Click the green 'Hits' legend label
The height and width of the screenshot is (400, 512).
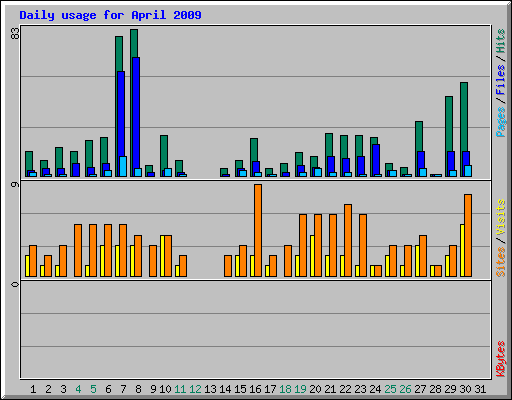(x=500, y=41)
